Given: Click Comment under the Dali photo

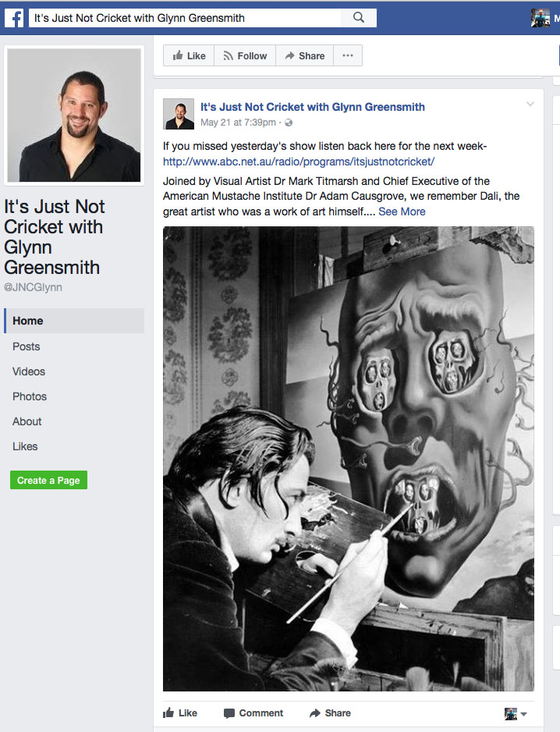Looking at the screenshot, I should click(x=253, y=712).
